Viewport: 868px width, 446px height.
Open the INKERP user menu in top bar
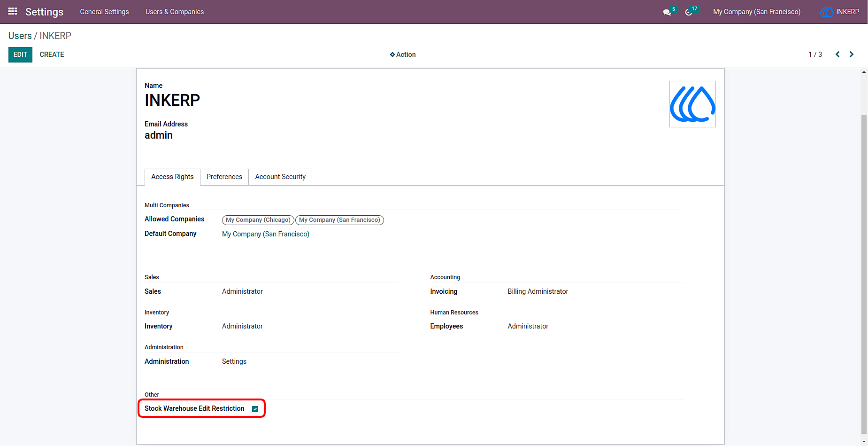tap(840, 12)
